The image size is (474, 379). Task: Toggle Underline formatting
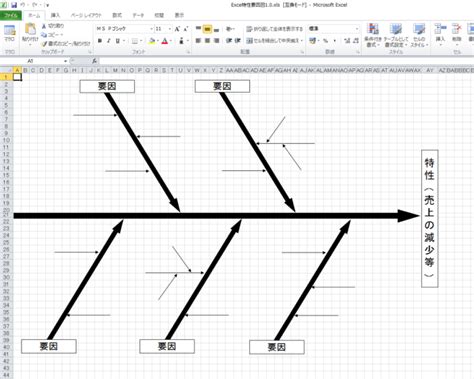point(117,41)
